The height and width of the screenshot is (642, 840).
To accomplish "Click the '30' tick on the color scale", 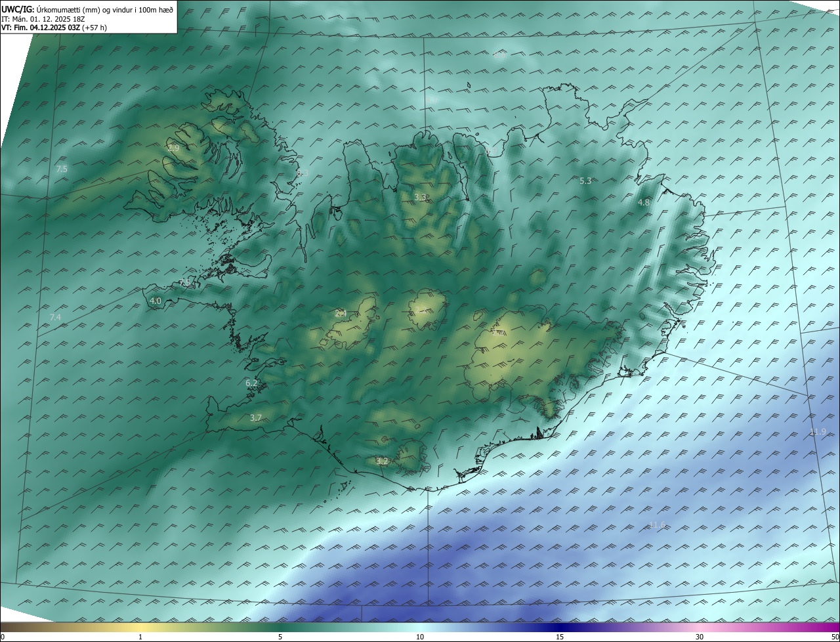I will (x=700, y=637).
